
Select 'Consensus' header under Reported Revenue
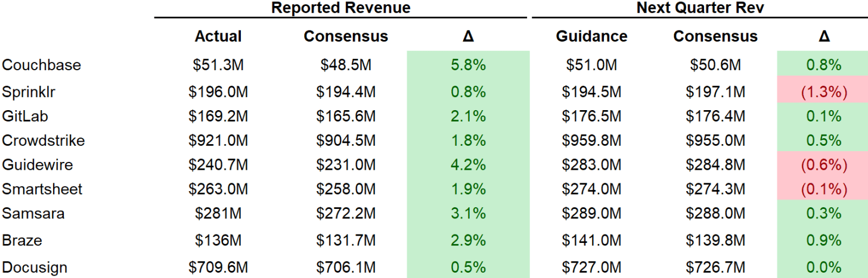pyautogui.click(x=346, y=36)
